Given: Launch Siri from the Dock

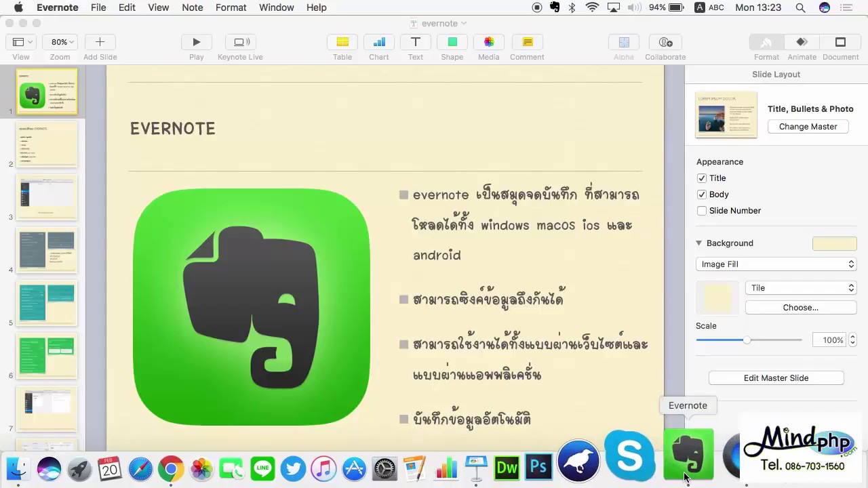Looking at the screenshot, I should [49, 468].
